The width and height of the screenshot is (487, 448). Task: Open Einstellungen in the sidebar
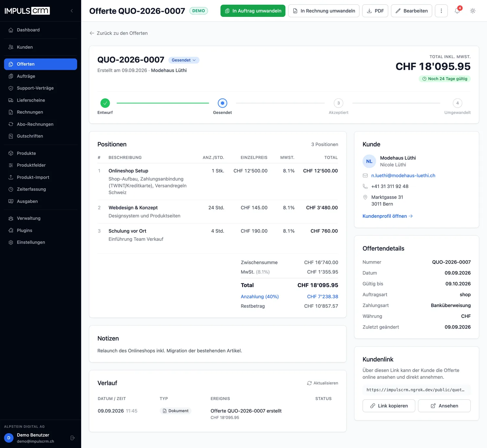pyautogui.click(x=41, y=242)
